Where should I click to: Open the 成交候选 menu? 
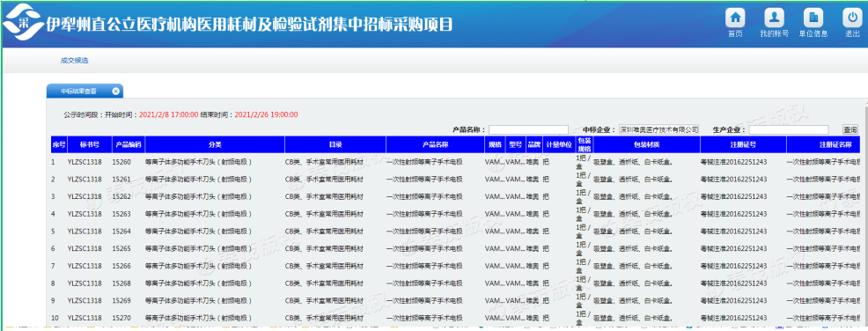tap(74, 61)
